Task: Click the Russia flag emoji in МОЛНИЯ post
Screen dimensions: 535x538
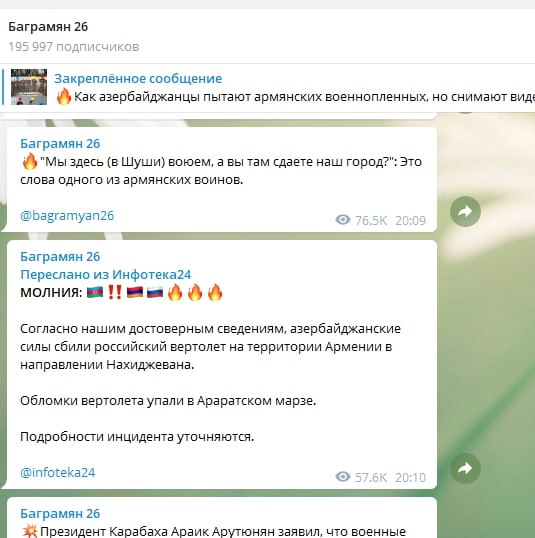Action: point(155,292)
